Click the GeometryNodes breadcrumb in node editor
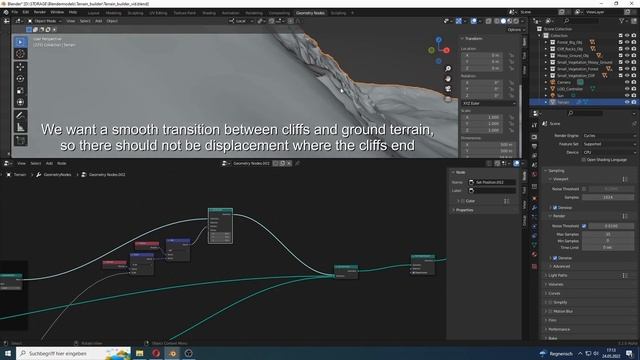 pos(57,175)
